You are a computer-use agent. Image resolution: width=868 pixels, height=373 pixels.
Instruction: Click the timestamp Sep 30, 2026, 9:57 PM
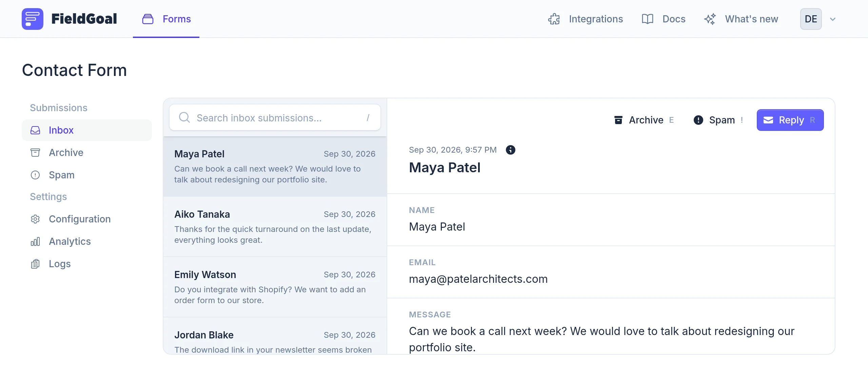click(453, 150)
